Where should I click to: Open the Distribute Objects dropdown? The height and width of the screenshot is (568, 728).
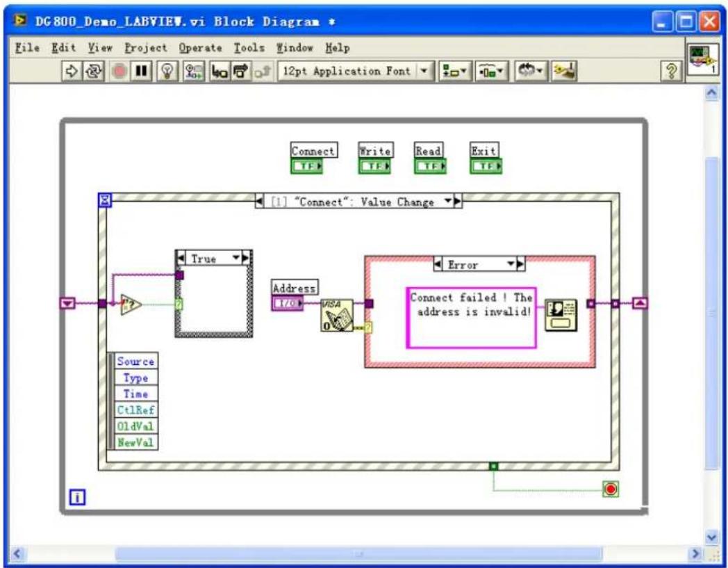coord(491,71)
